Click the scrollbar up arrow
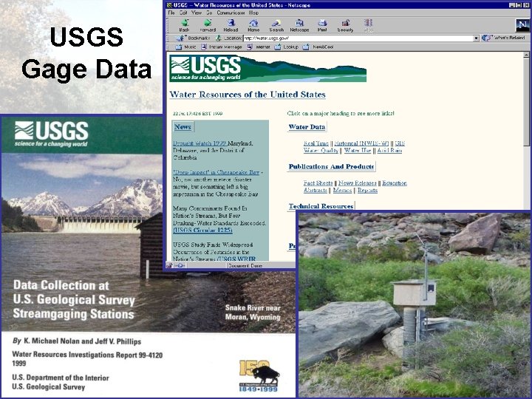The height and width of the screenshot is (399, 532). click(526, 55)
